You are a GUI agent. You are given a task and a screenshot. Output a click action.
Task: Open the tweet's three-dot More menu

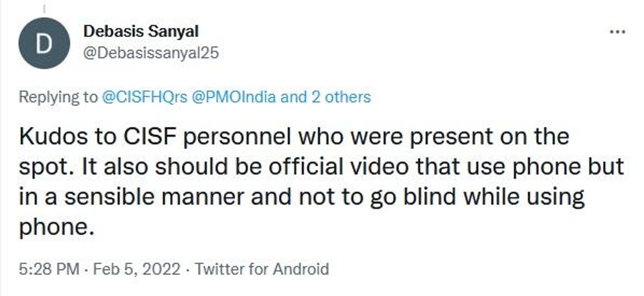point(617,32)
